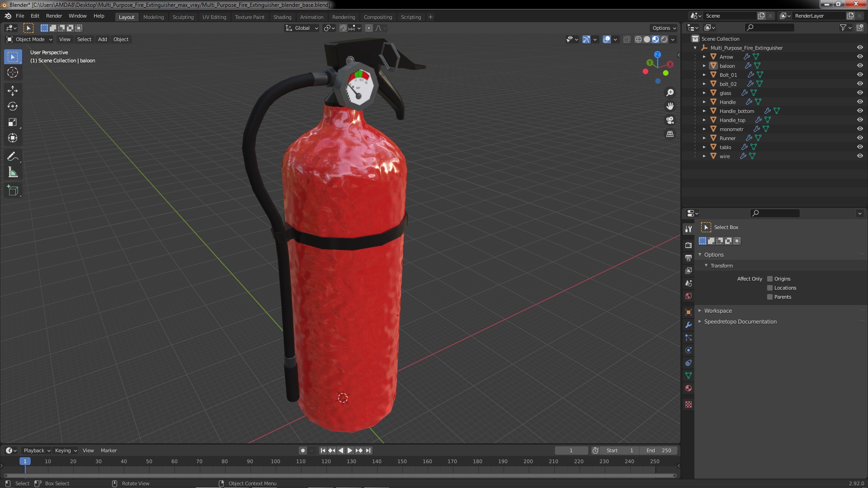Hide the glass object in outliner
The image size is (868, 488).
click(x=859, y=93)
